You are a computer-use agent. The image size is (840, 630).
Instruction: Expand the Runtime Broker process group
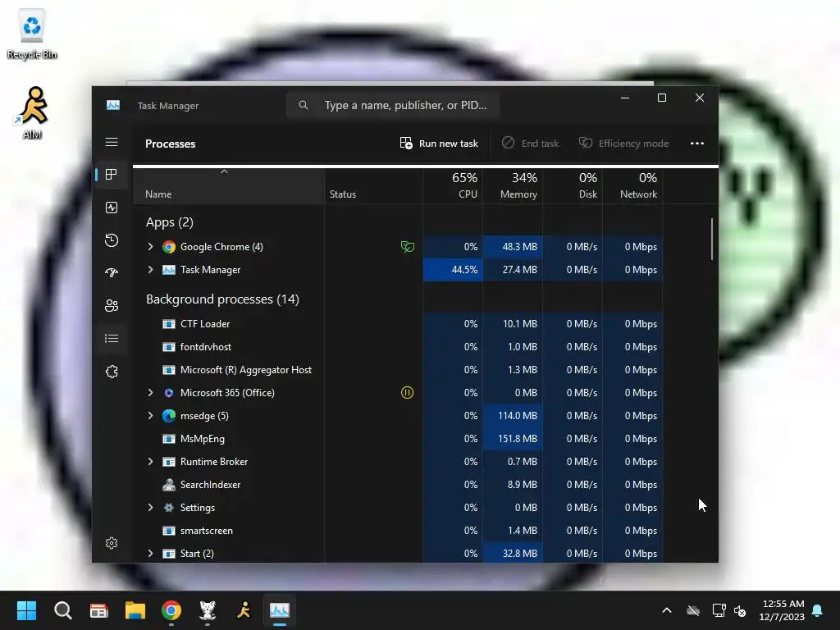(x=151, y=461)
